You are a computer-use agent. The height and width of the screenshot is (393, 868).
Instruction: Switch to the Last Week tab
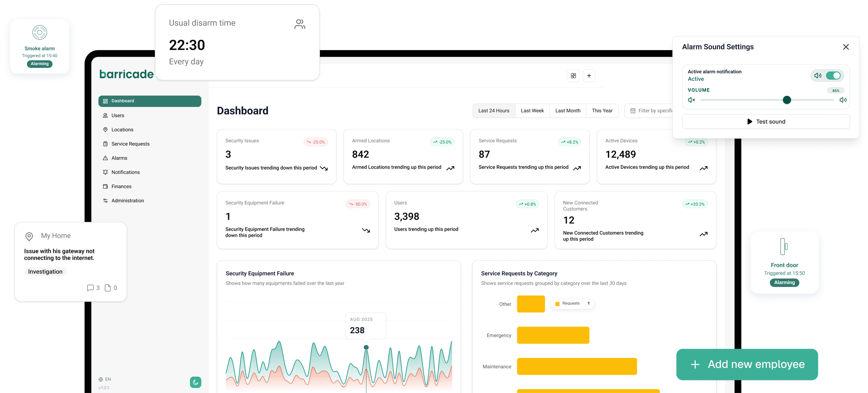[x=532, y=111]
